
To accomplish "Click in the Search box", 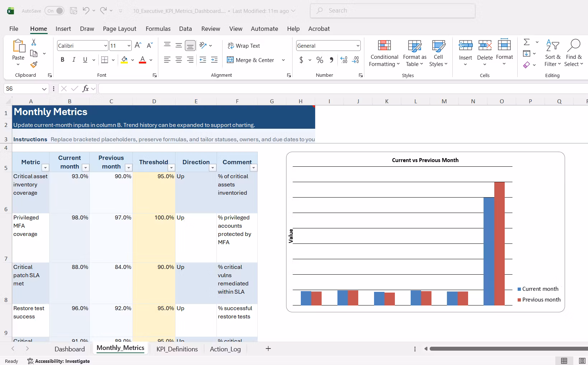I will click(393, 11).
